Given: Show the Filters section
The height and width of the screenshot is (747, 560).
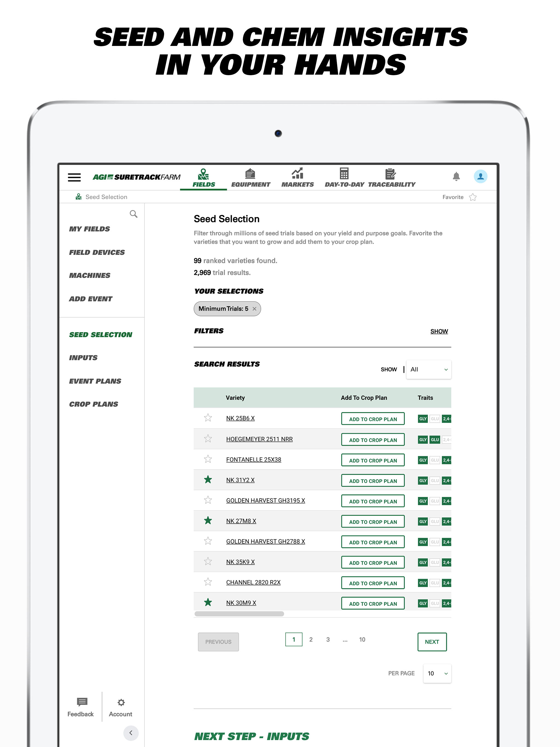Looking at the screenshot, I should [439, 331].
